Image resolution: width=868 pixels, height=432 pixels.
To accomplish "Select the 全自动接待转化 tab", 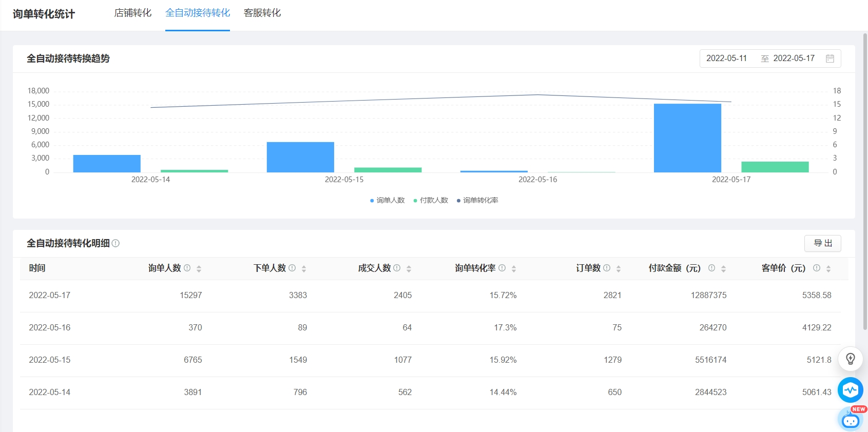I will click(x=198, y=13).
